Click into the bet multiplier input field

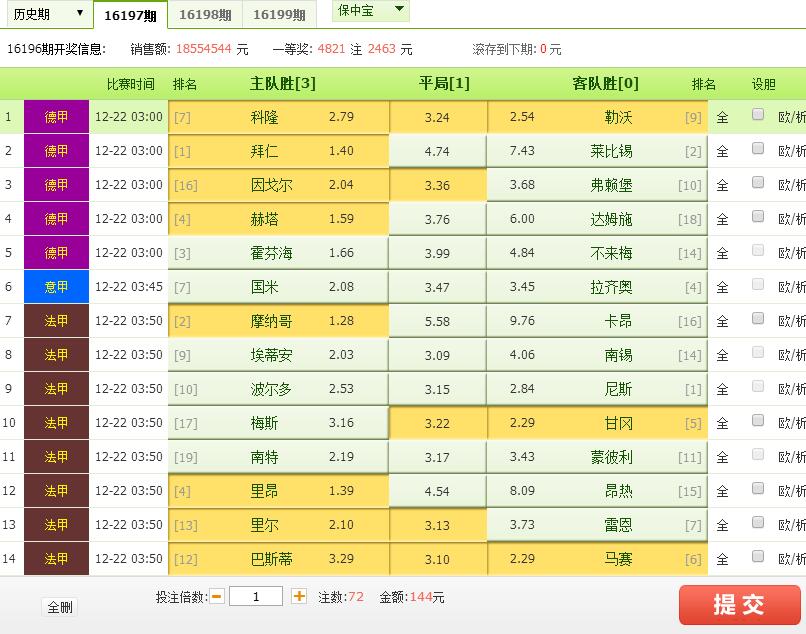pos(256,596)
